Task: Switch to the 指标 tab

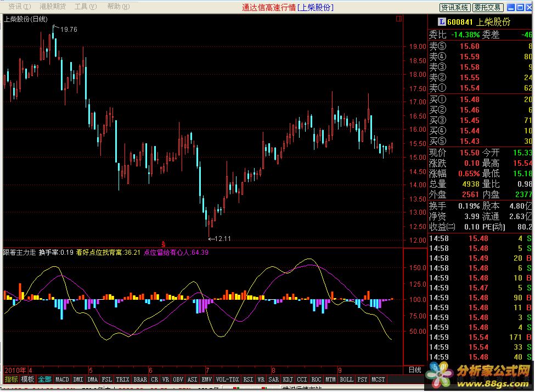Action: (x=12, y=379)
